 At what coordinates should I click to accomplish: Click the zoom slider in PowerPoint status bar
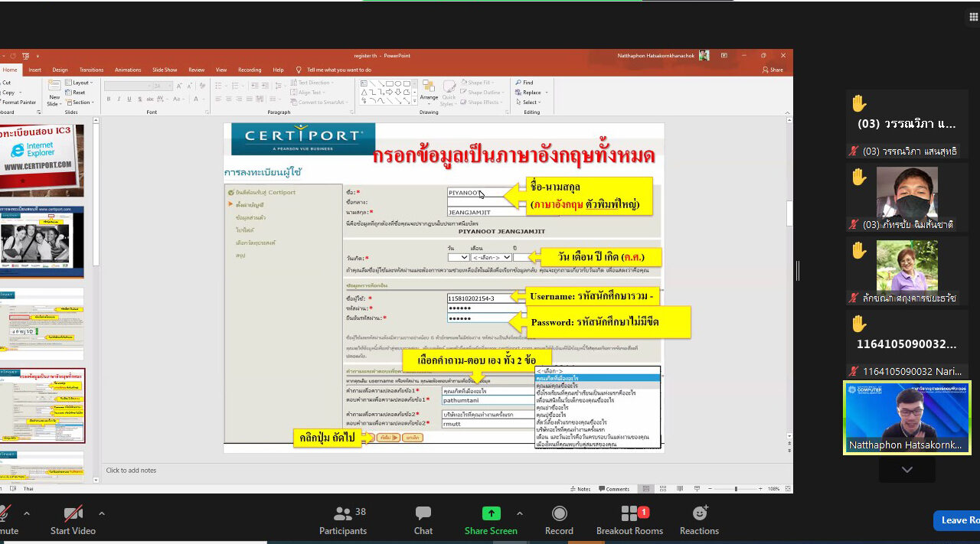pyautogui.click(x=735, y=489)
